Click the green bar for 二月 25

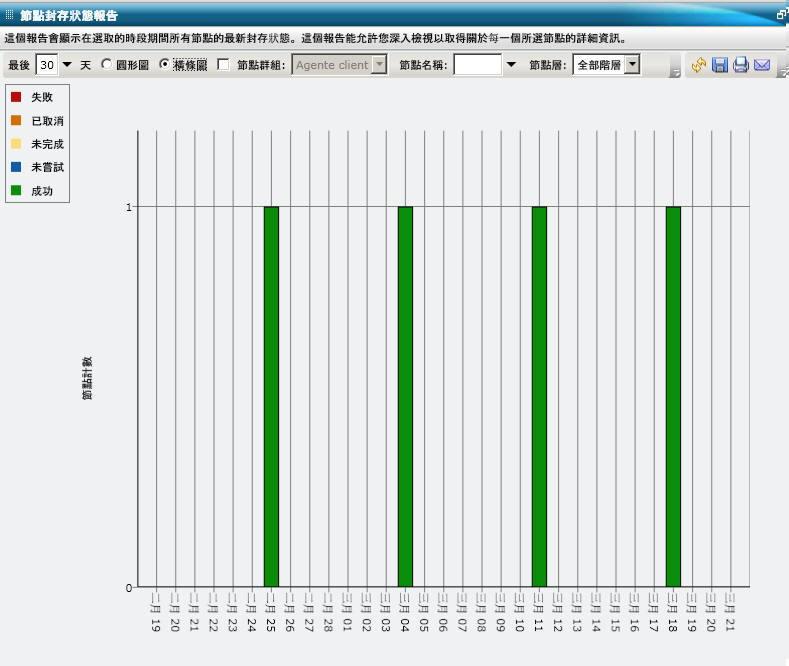point(271,396)
